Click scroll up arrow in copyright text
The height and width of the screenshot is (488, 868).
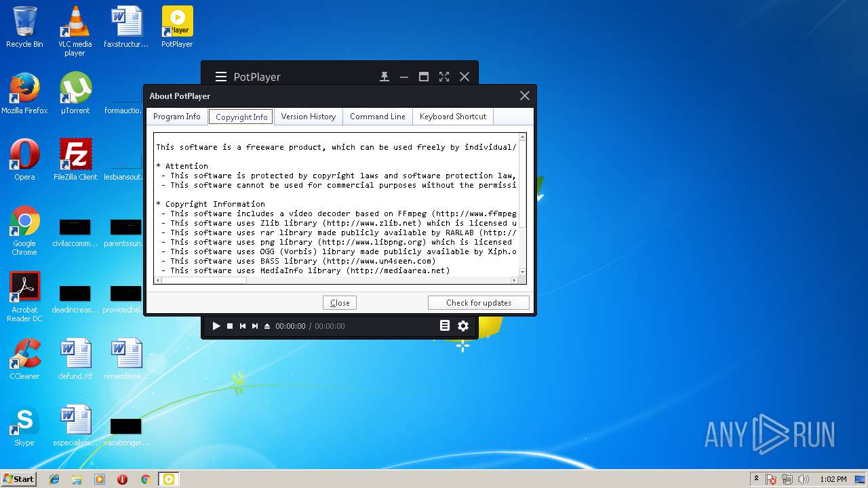[523, 138]
